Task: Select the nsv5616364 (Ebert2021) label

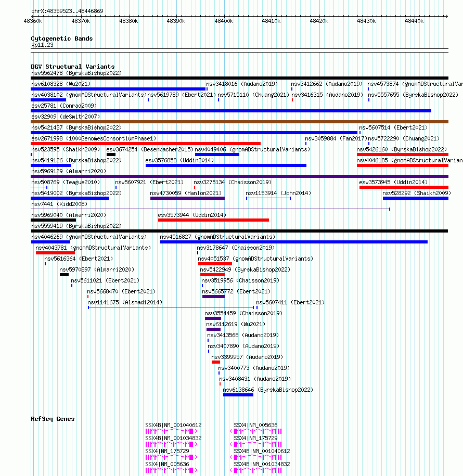Action: click(x=79, y=259)
